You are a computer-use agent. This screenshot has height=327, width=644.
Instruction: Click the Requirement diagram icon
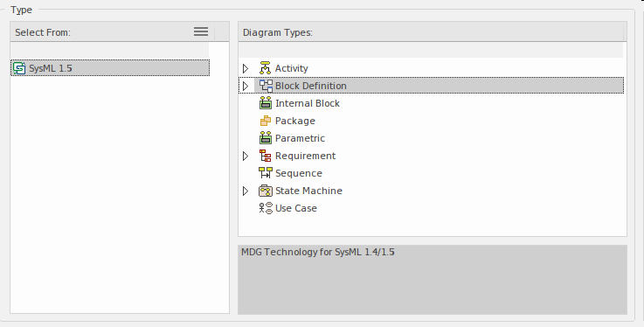coord(266,156)
